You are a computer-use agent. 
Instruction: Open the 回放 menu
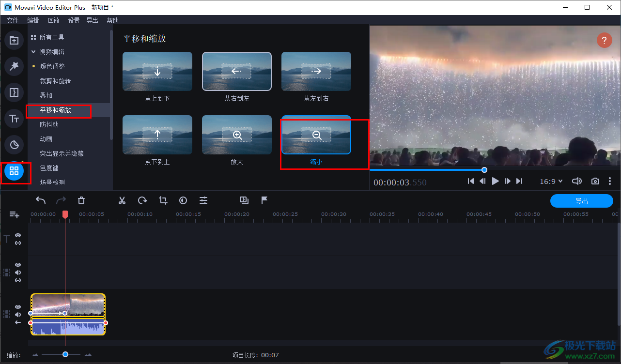pos(53,20)
